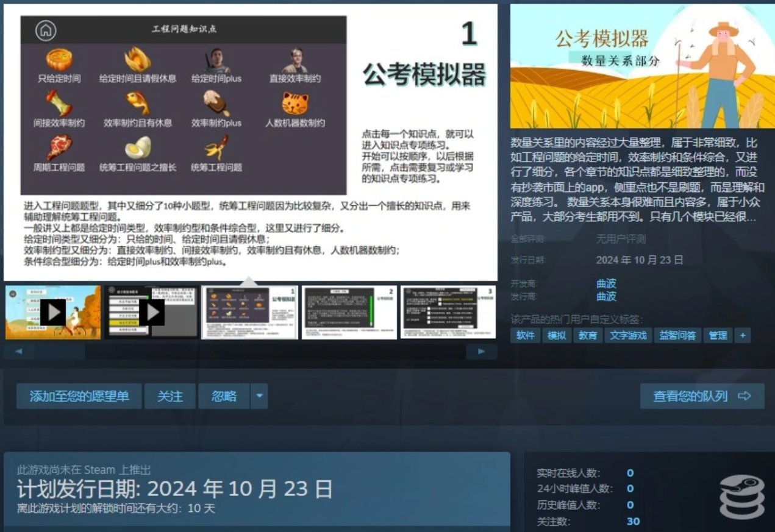Click 此游戏尚未在 Steam 上推出 notice
The width and height of the screenshot is (775, 532).
84,470
